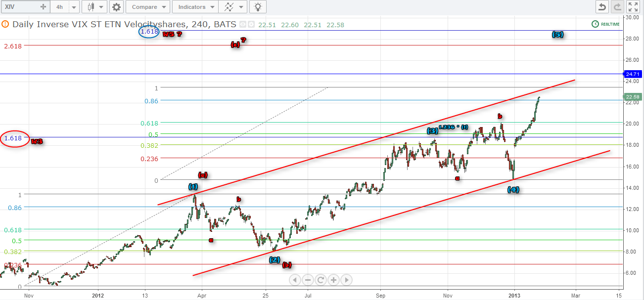
Task: Click the upper 0.382 Fibonacci label
Action: coord(149,145)
